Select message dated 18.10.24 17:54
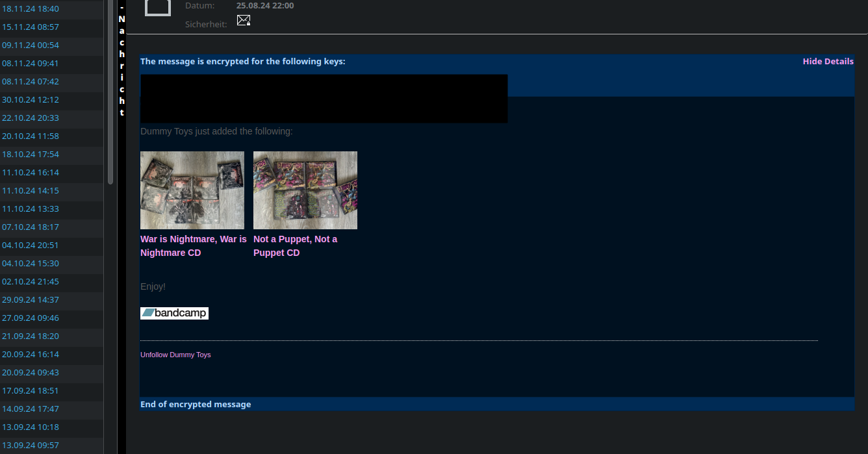Screen dimensions: 868x454 pyautogui.click(x=52, y=155)
